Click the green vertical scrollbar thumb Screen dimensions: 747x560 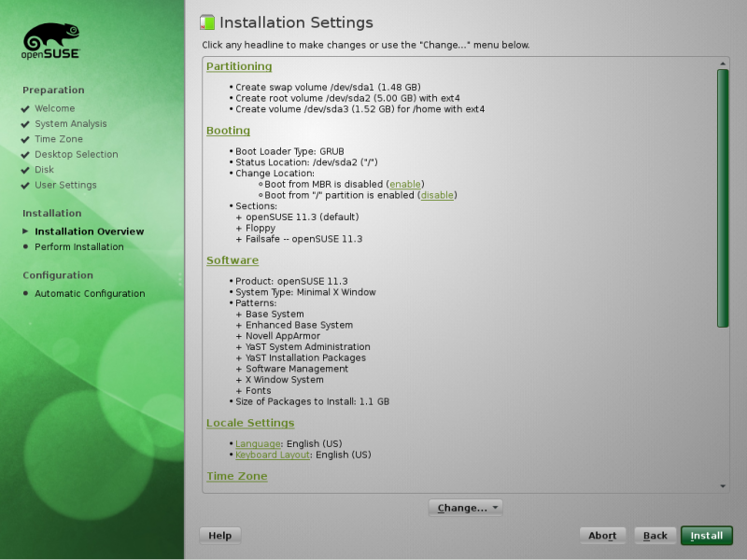723,198
